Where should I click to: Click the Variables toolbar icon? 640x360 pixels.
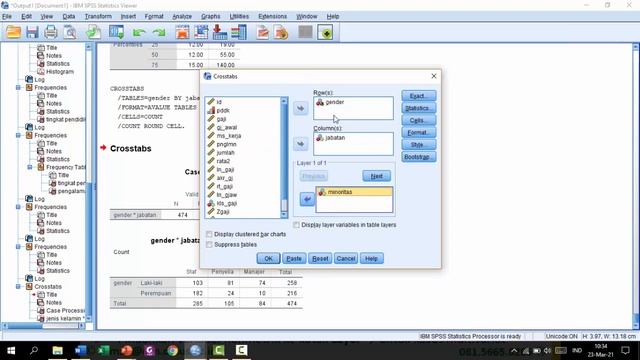pyautogui.click(x=239, y=32)
